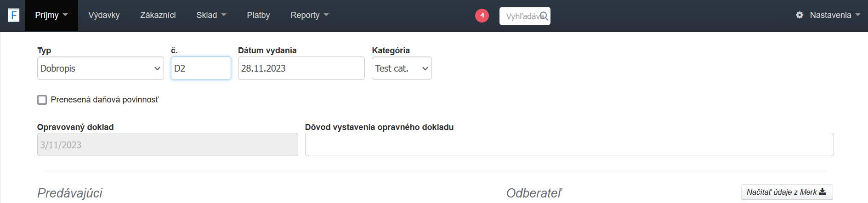Open the Reporty dropdown menu
This screenshot has width=868, height=203.
[x=309, y=15]
